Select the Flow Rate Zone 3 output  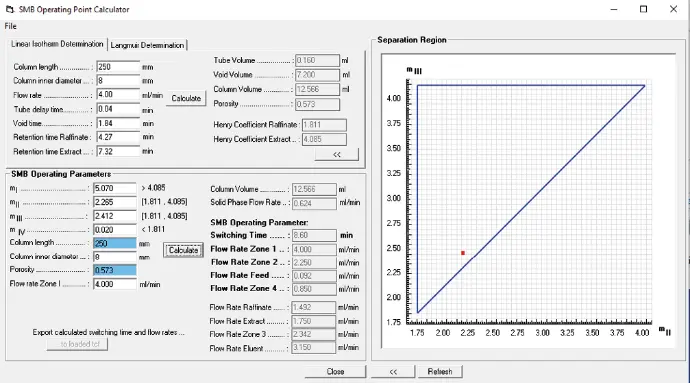point(313,334)
